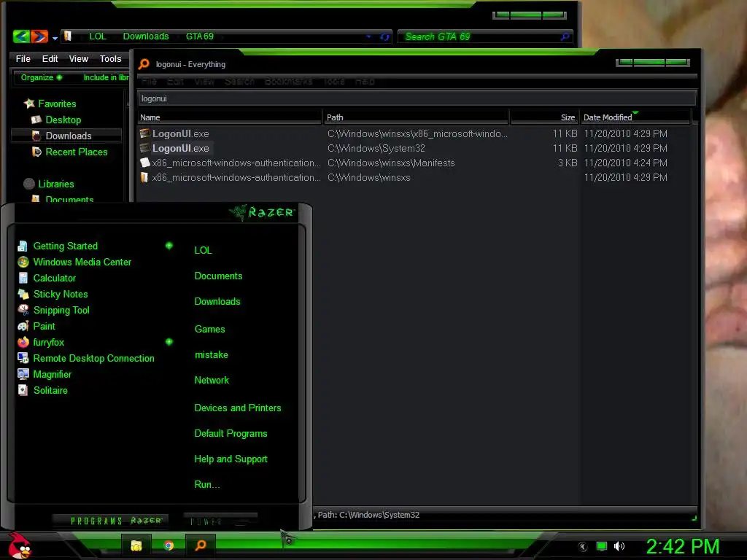Screen dimensions: 747x560
Task: Open Desktop in the Favorites list
Action: (63, 120)
